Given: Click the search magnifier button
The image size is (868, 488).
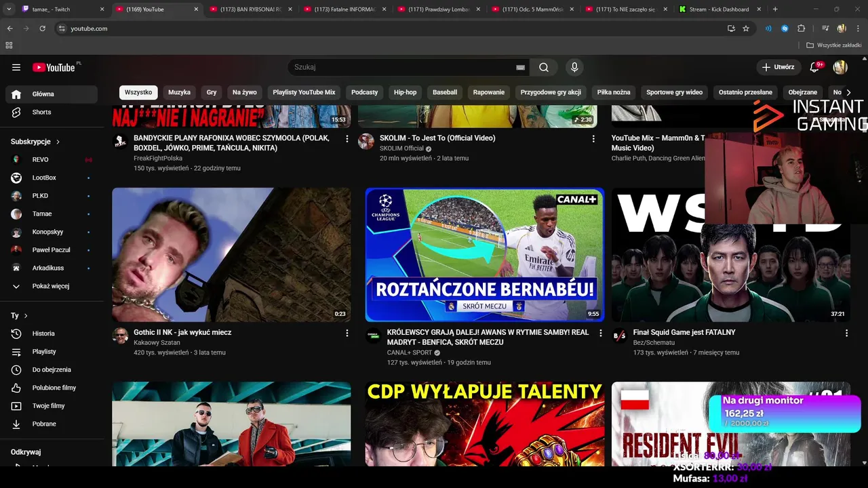Looking at the screenshot, I should (544, 67).
